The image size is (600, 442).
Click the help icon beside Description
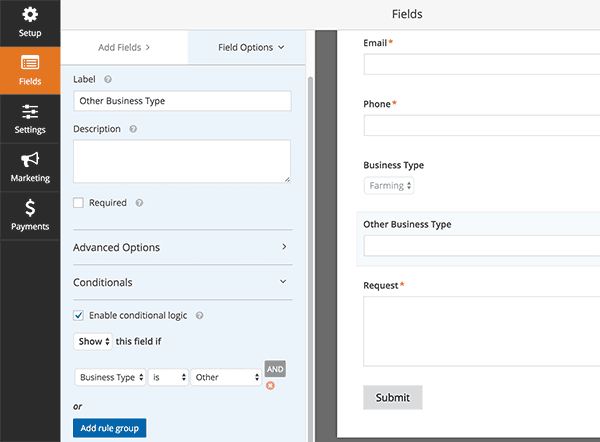(133, 129)
